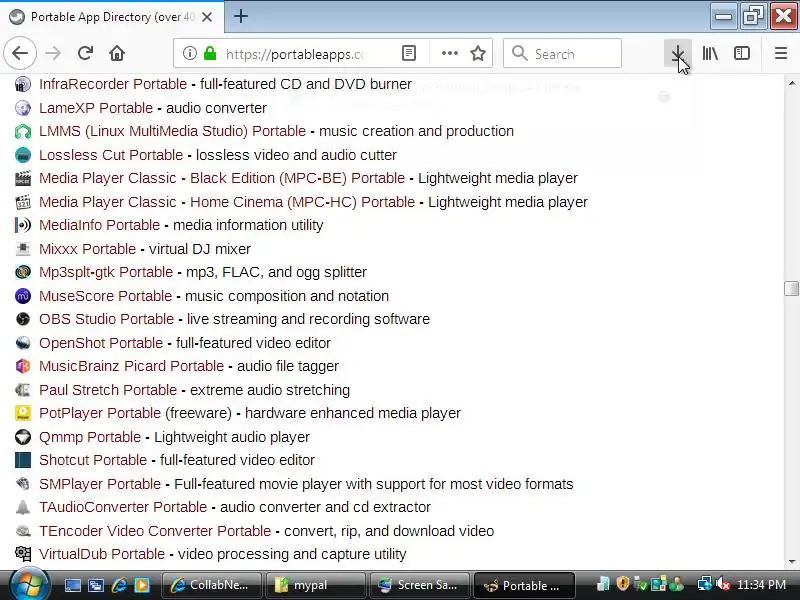The height and width of the screenshot is (600, 800).
Task: Open LameXP Portable link
Action: coord(96,108)
